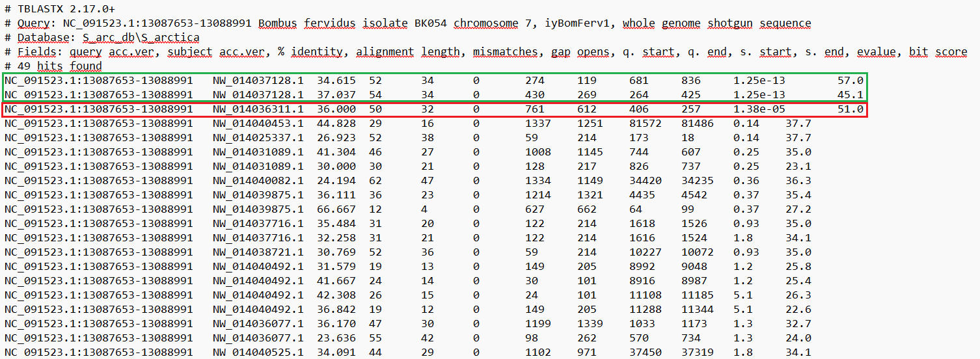The image size is (980, 359).
Task: Click subject start value 11108
Action: [x=646, y=295]
